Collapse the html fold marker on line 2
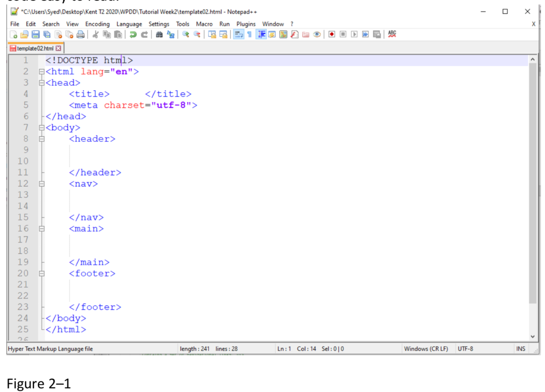Viewport: 545px width, 392px height. click(x=42, y=72)
